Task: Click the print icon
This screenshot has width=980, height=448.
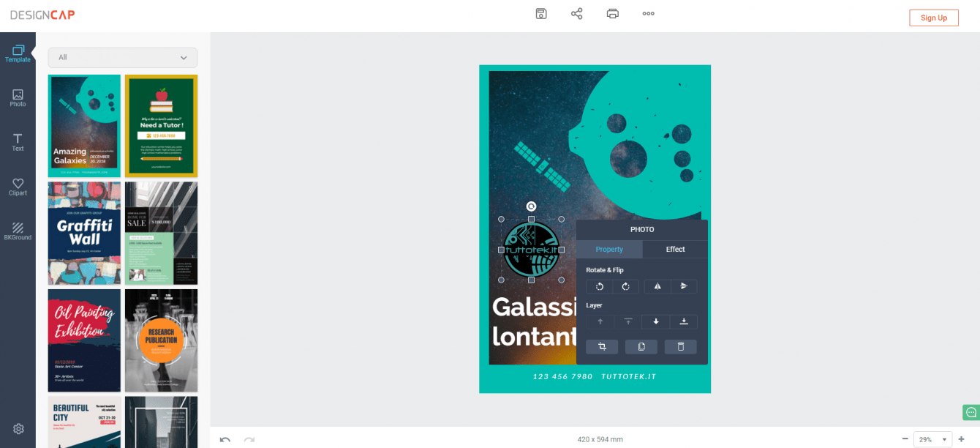Action: 613,14
